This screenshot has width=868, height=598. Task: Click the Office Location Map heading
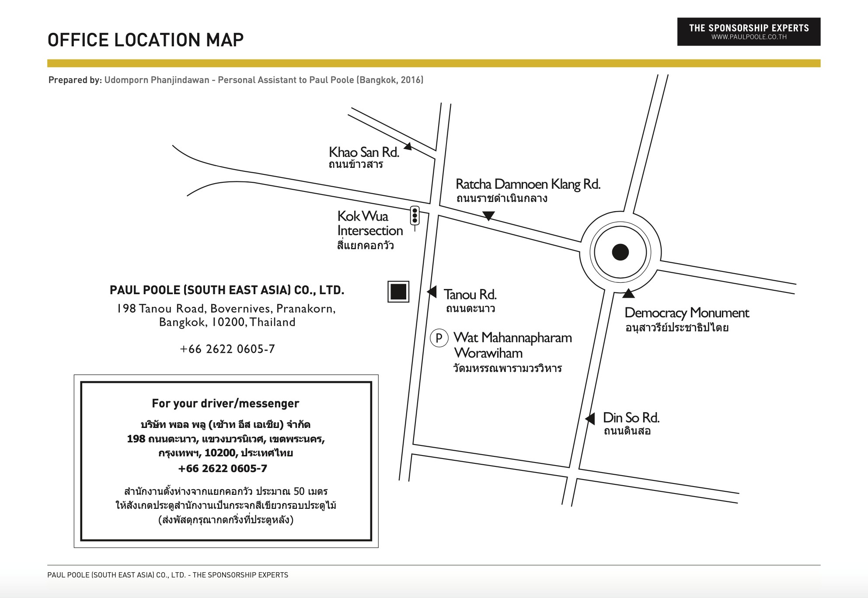146,40
